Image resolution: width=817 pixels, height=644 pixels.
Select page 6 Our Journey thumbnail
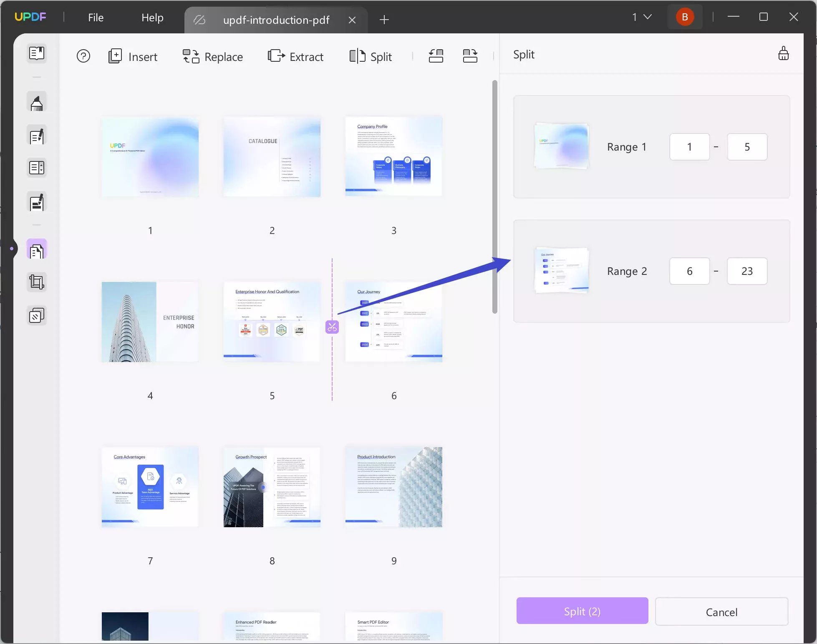[x=394, y=322]
